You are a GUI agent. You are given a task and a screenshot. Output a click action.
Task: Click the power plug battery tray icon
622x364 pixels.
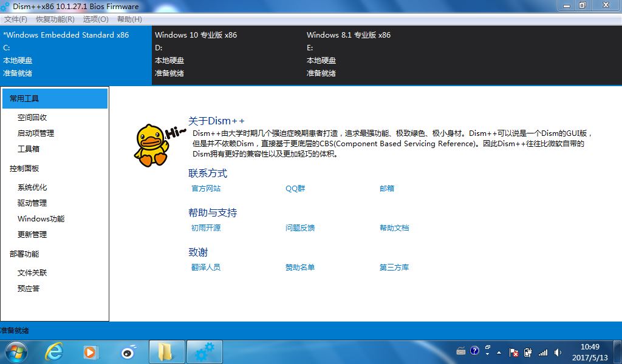click(528, 352)
